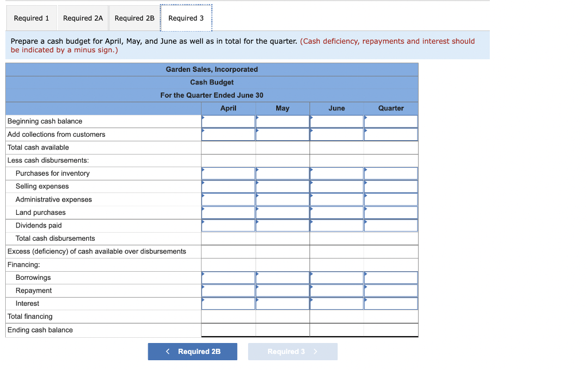588x370 pixels.
Task: Click the Quarter column header
Action: point(390,108)
